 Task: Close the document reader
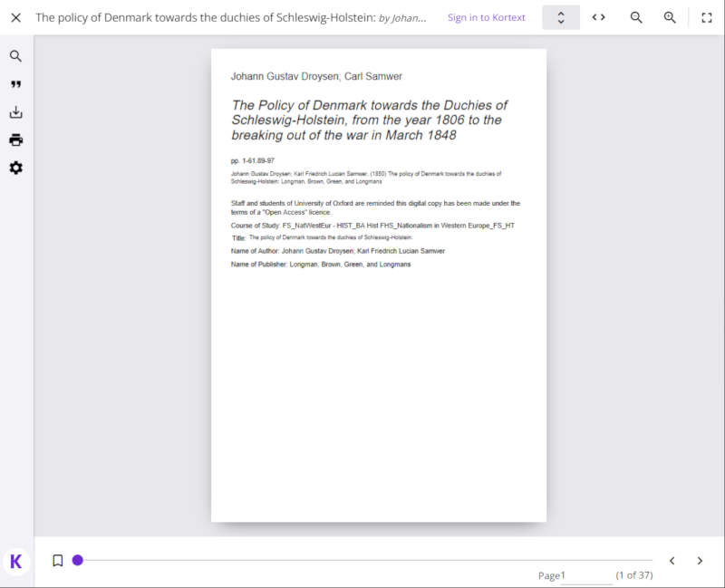pos(15,17)
